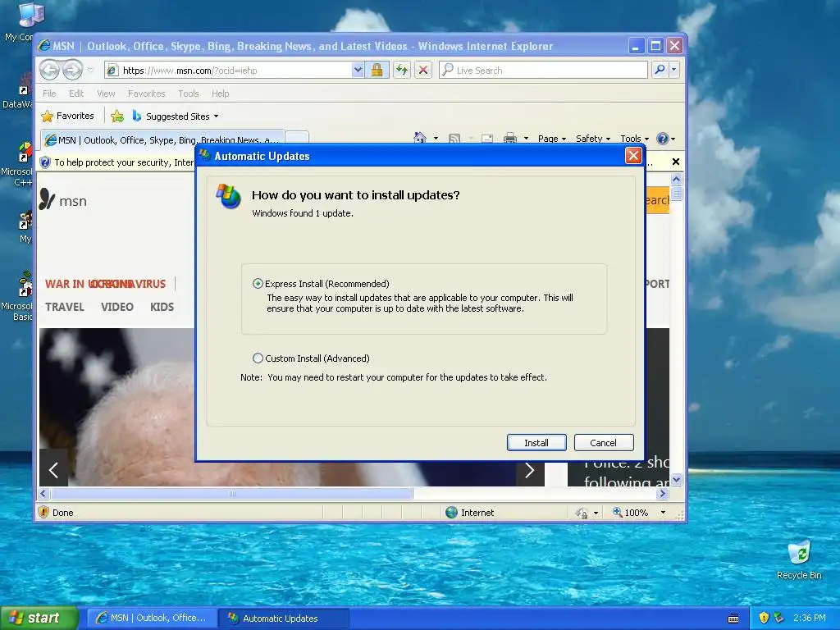This screenshot has height=630, width=840.
Task: Click the Read Mail envelope icon
Action: pyautogui.click(x=487, y=138)
